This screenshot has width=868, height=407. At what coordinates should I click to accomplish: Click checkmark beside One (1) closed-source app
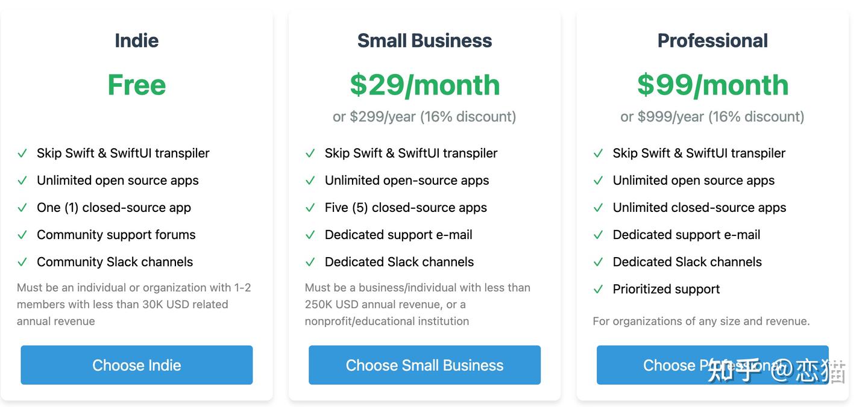(22, 208)
